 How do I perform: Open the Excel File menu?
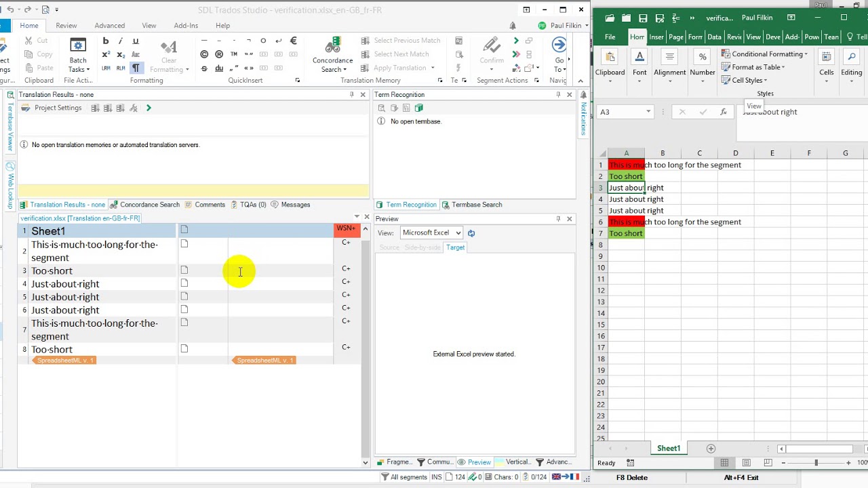(610, 37)
